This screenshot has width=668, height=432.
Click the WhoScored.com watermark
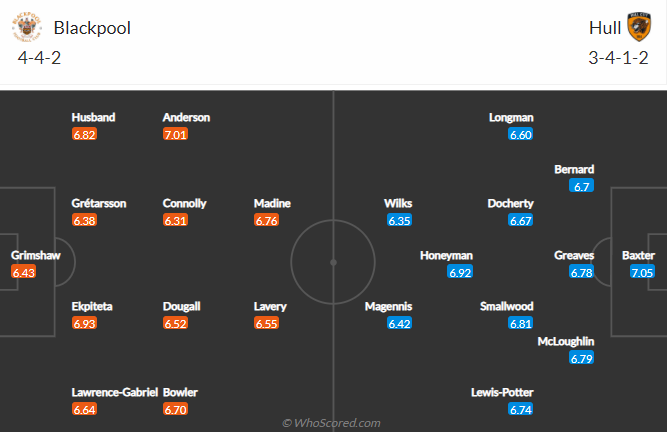pyautogui.click(x=331, y=423)
